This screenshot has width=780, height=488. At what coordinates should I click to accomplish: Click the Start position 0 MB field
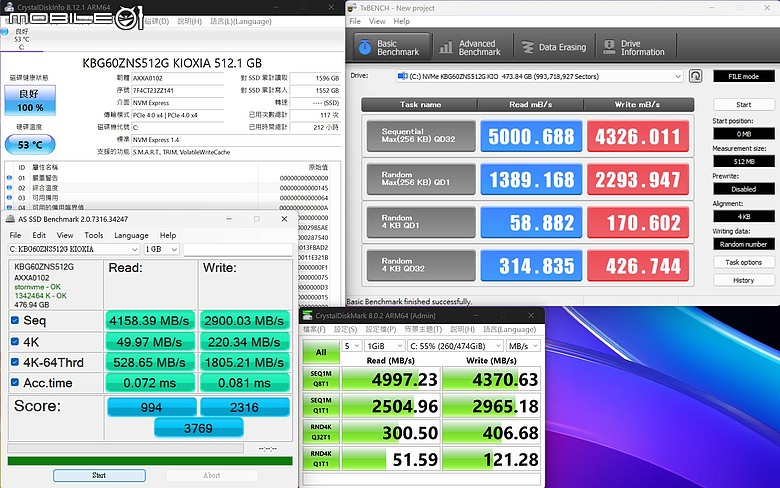pyautogui.click(x=744, y=134)
